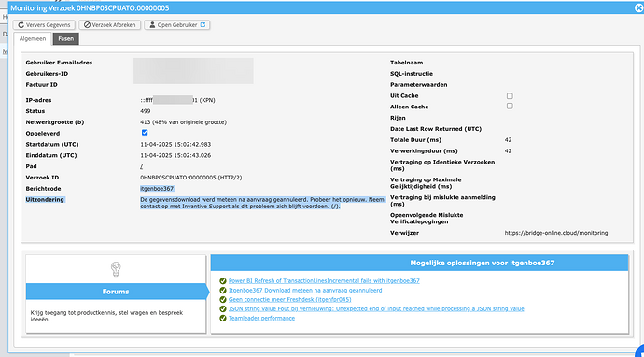Viewport: 644px width, 357px height.
Task: Click the external link icon beside Open Gebruiker
Action: click(203, 24)
